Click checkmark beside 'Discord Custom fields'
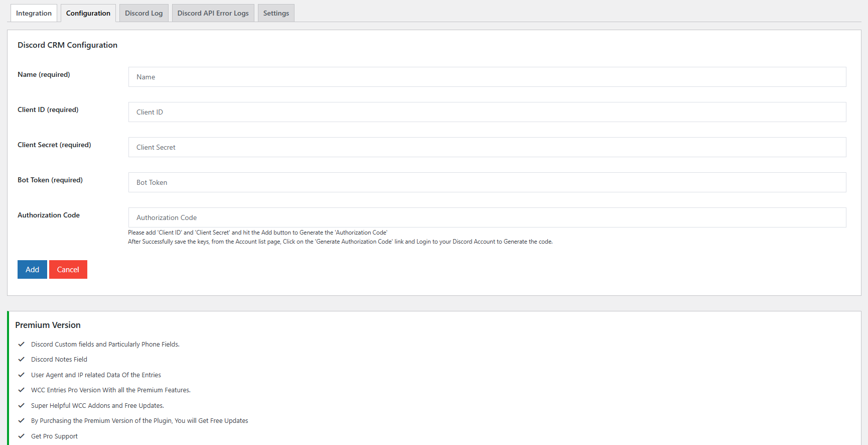Screen dimensions: 868x445 coord(22,344)
